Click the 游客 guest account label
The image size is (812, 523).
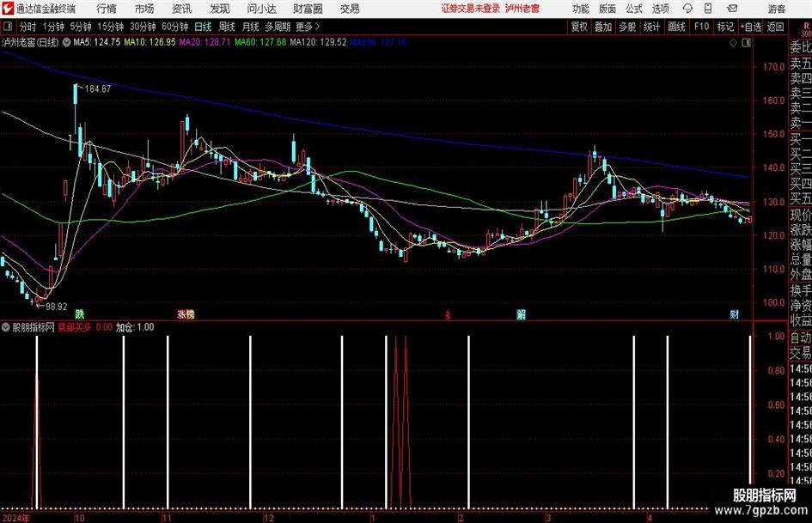[x=777, y=9]
